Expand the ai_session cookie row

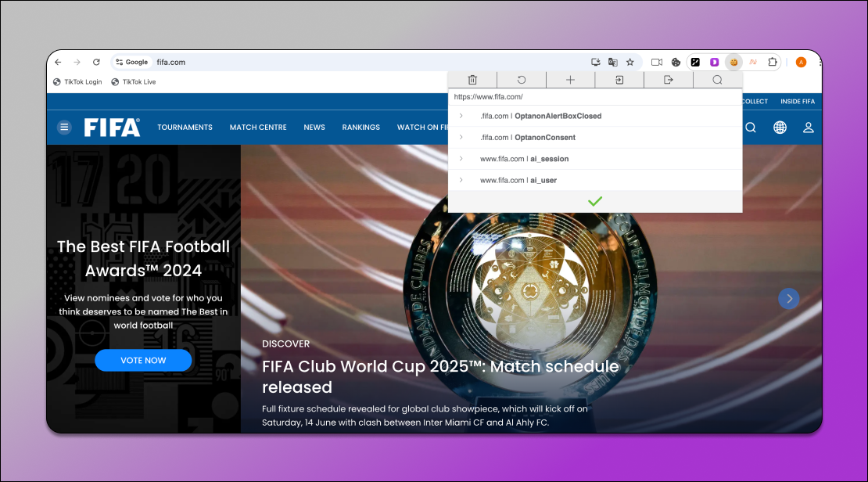(x=461, y=159)
